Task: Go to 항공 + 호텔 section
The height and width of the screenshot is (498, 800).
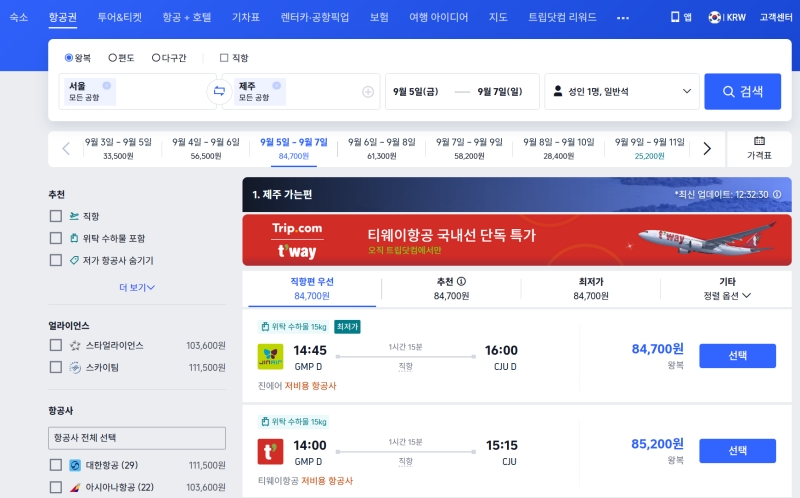Action: (x=187, y=17)
